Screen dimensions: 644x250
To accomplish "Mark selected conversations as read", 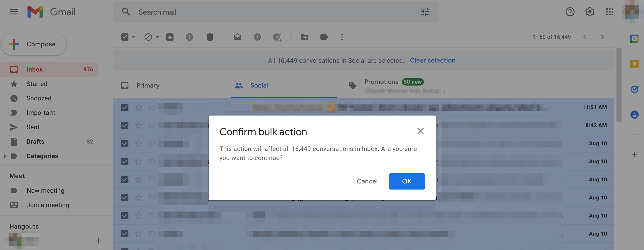I will (237, 37).
